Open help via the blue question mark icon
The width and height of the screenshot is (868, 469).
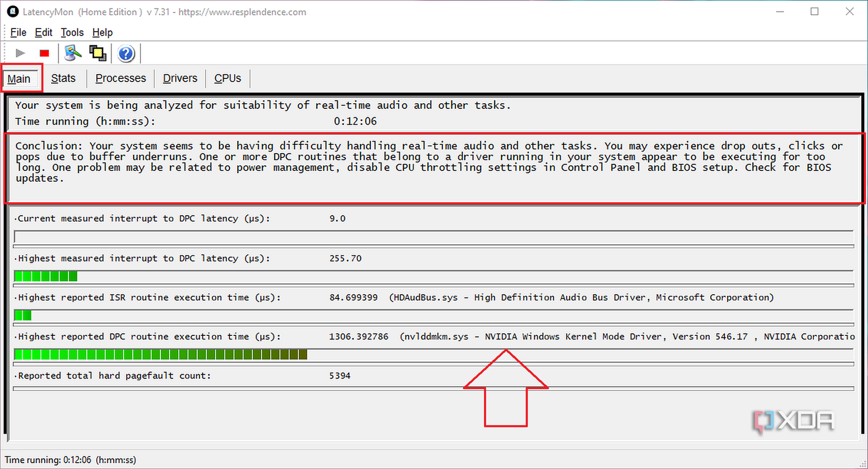pos(126,54)
